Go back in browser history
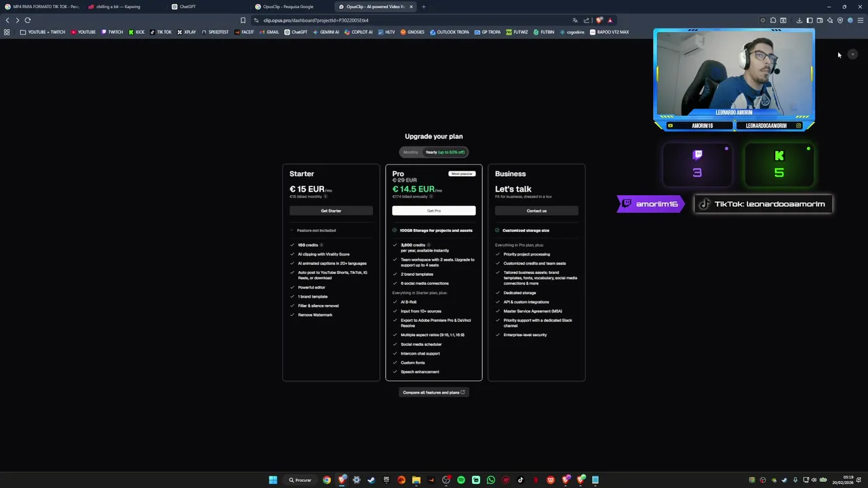 [7, 20]
